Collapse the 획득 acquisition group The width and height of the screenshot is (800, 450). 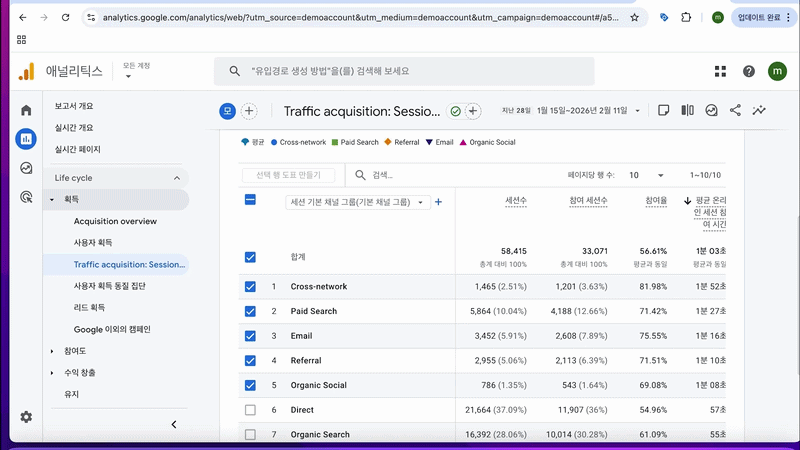[52, 199]
